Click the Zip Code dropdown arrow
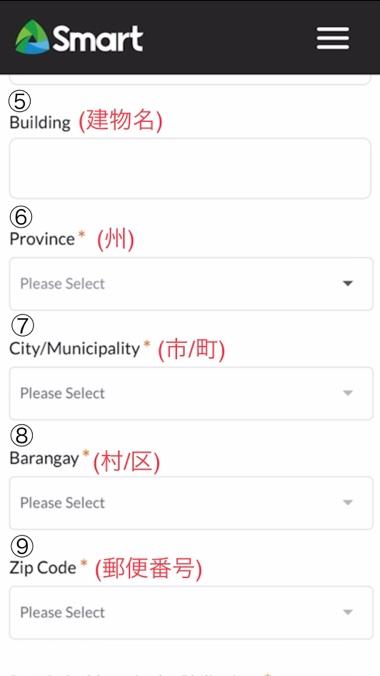 click(348, 612)
